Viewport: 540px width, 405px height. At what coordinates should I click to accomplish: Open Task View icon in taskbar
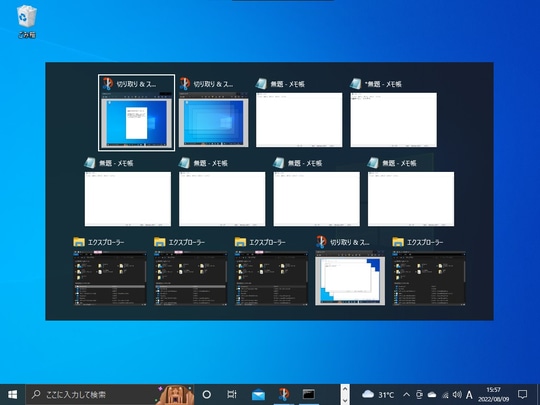click(232, 394)
